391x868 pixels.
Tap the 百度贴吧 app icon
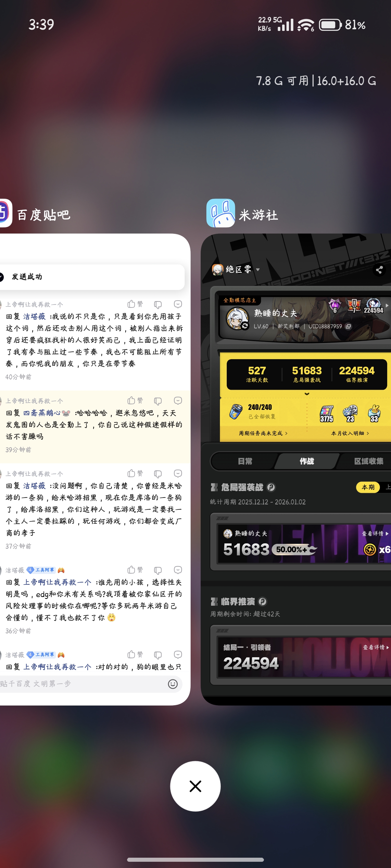5,213
